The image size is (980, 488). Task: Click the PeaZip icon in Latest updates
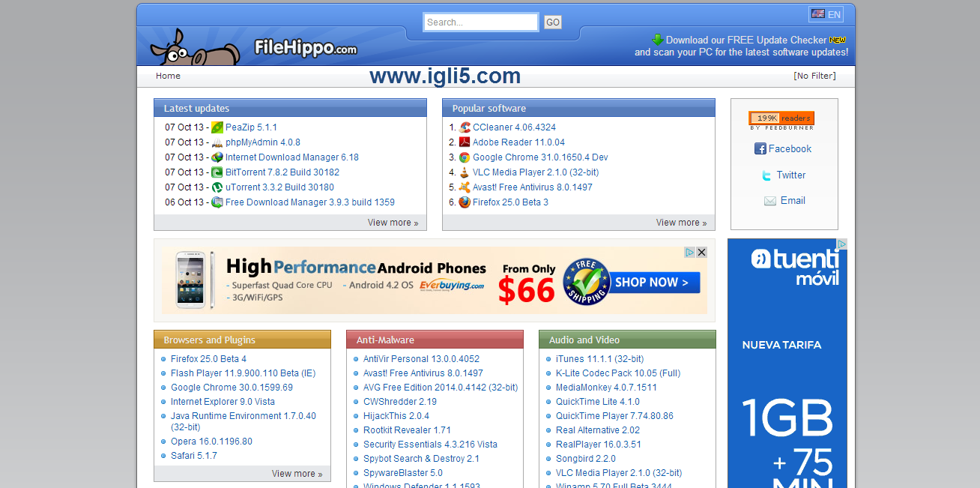[x=217, y=127]
